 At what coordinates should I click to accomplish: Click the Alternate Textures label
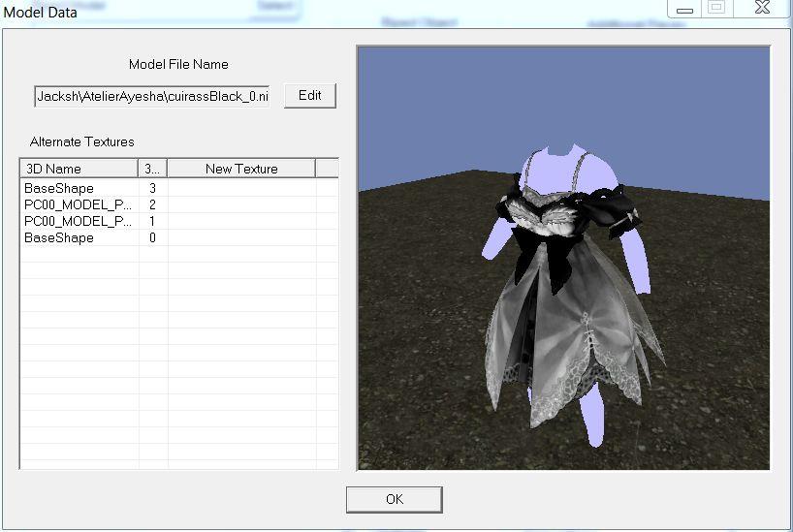coord(82,141)
